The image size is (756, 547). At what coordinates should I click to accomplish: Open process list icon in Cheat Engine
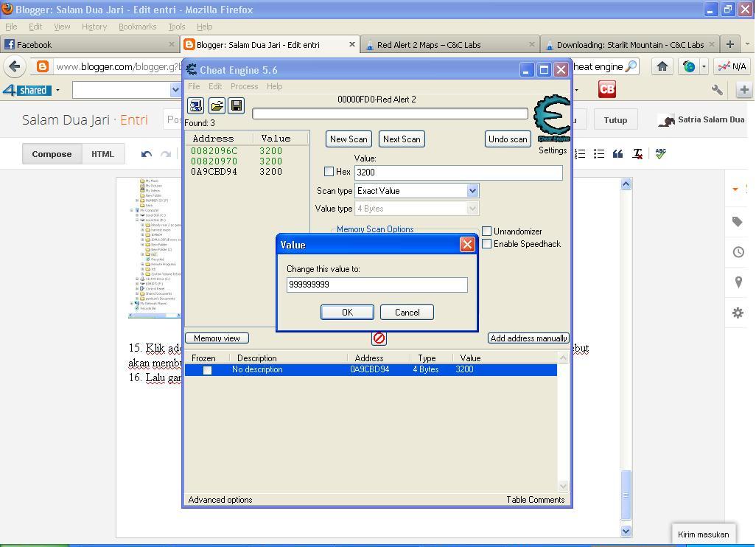(x=196, y=105)
